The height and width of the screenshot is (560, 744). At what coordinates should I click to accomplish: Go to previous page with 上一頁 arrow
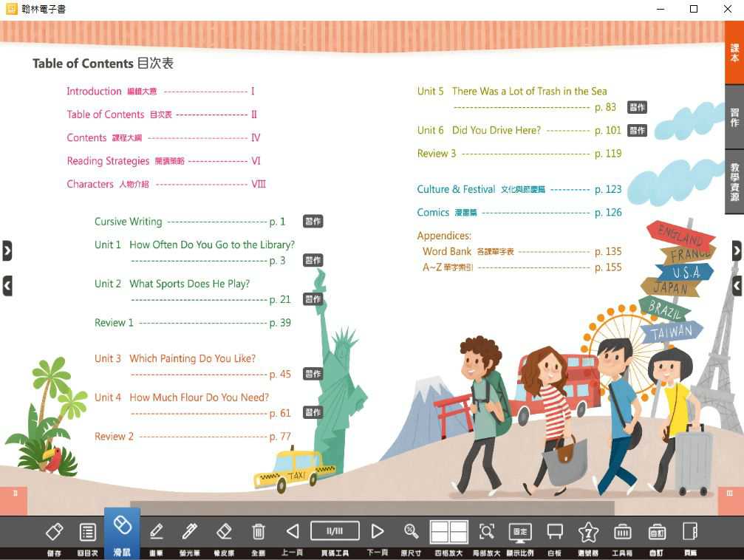(x=293, y=531)
